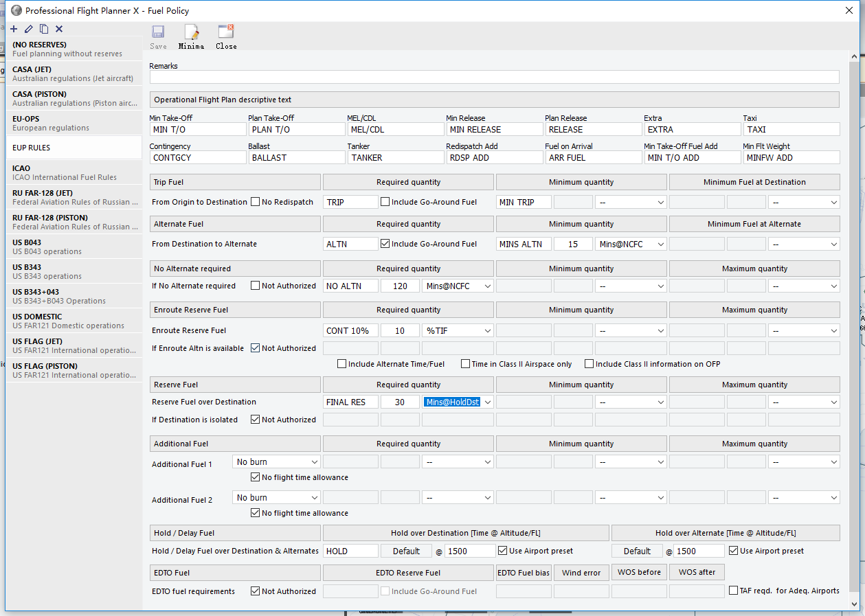
Task: Toggle Include Go-Around Fuel for Trip Fuel
Action: click(385, 202)
